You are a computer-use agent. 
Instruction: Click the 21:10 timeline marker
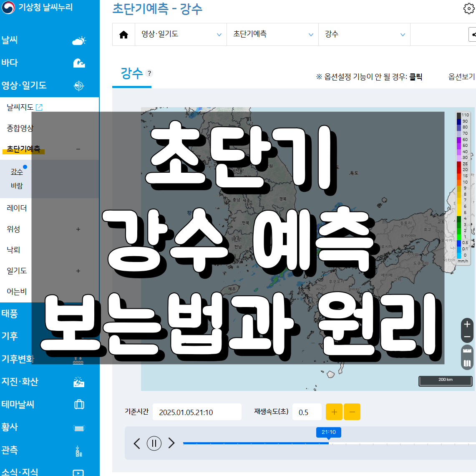[328, 432]
